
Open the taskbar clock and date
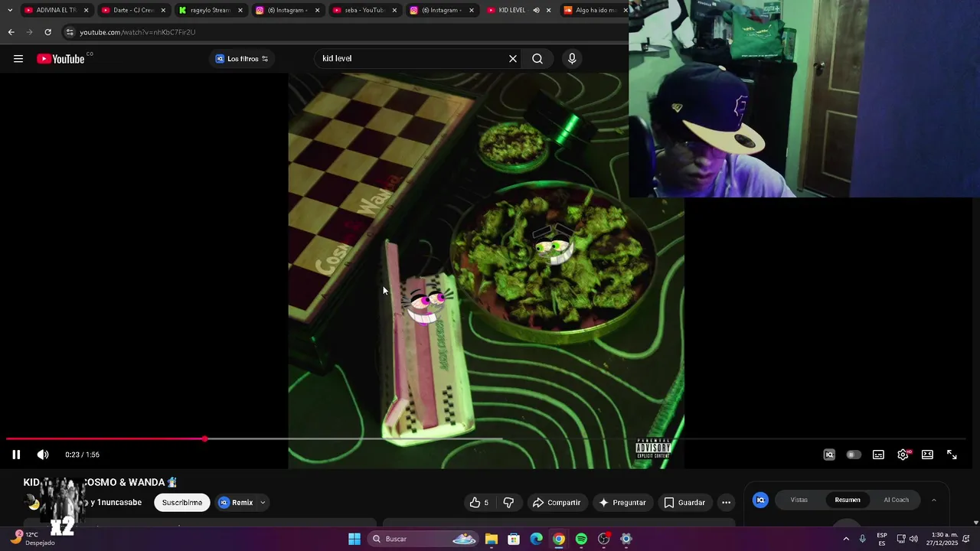point(944,539)
